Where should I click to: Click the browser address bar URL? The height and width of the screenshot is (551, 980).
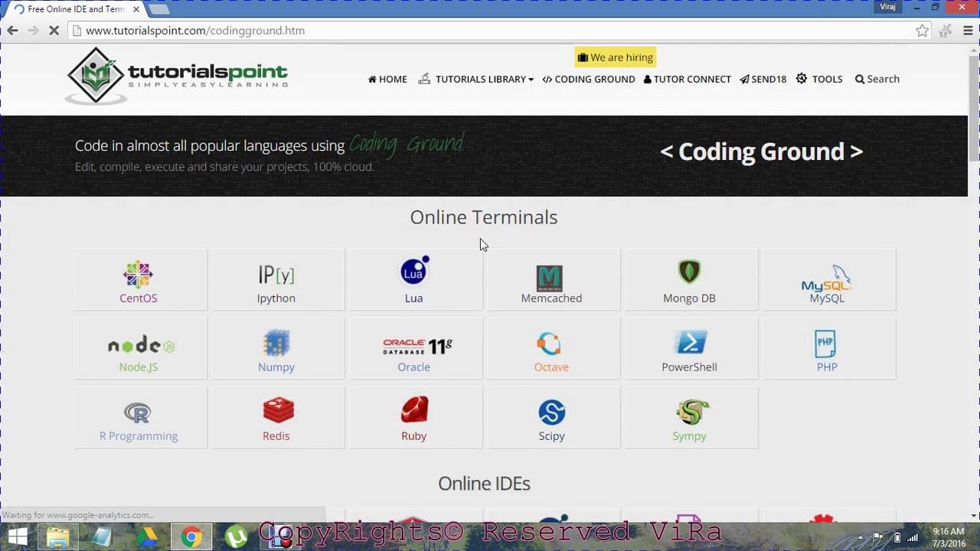coord(195,31)
